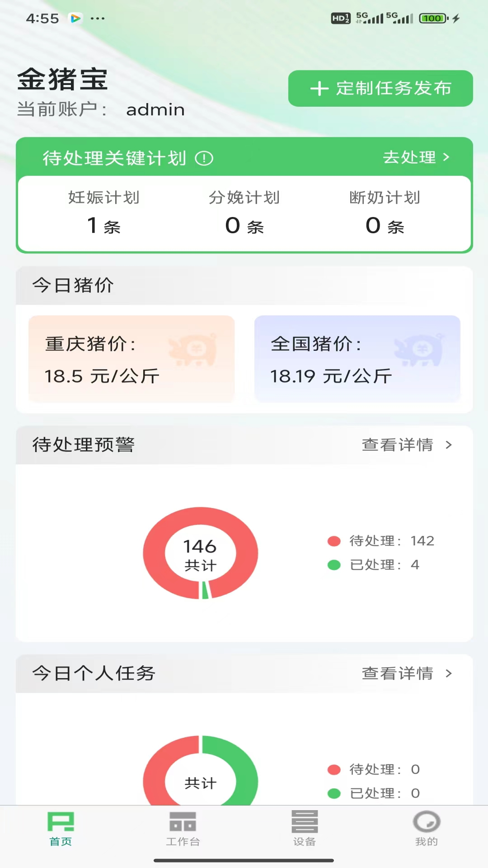Expand 待处理预警 details chevron
The image size is (488, 868).
coord(449,445)
